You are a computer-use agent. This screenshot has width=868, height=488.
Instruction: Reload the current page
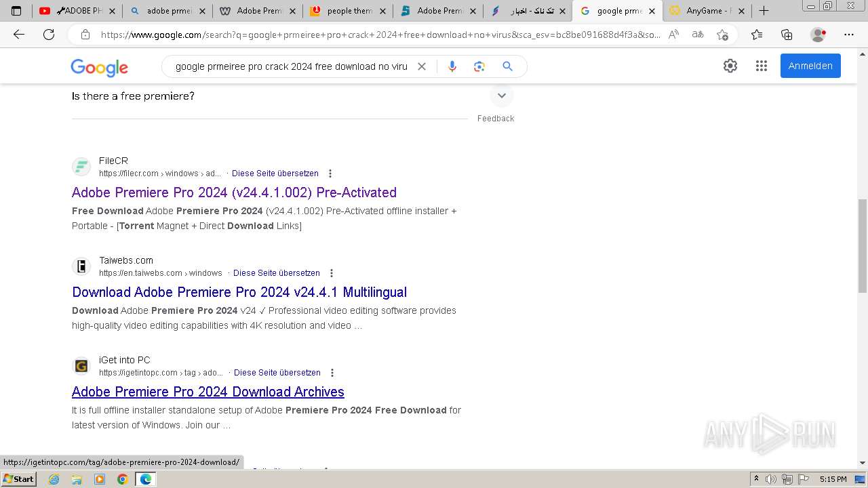point(49,35)
